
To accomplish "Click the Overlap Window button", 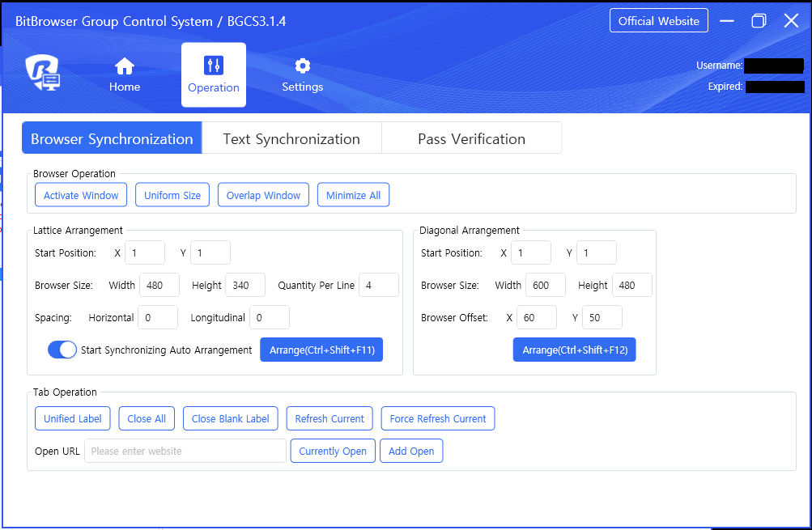I will point(263,195).
